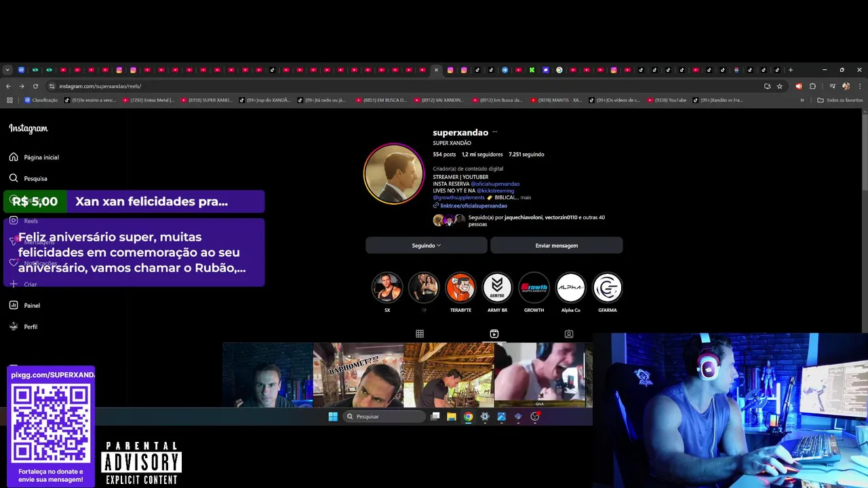View the 7.251 seguindo list
Image resolution: width=868 pixels, height=488 pixels.
526,155
